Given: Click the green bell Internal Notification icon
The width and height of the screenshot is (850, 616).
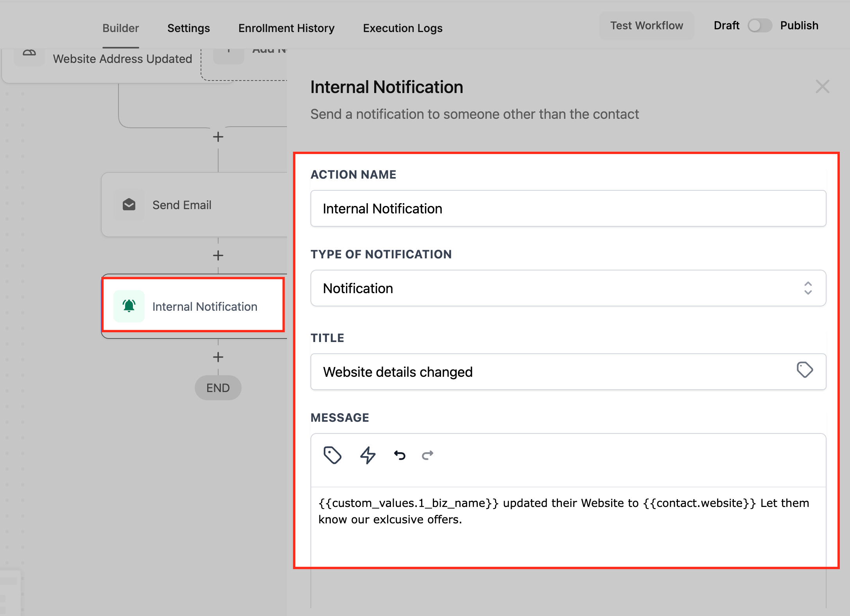Looking at the screenshot, I should [129, 306].
